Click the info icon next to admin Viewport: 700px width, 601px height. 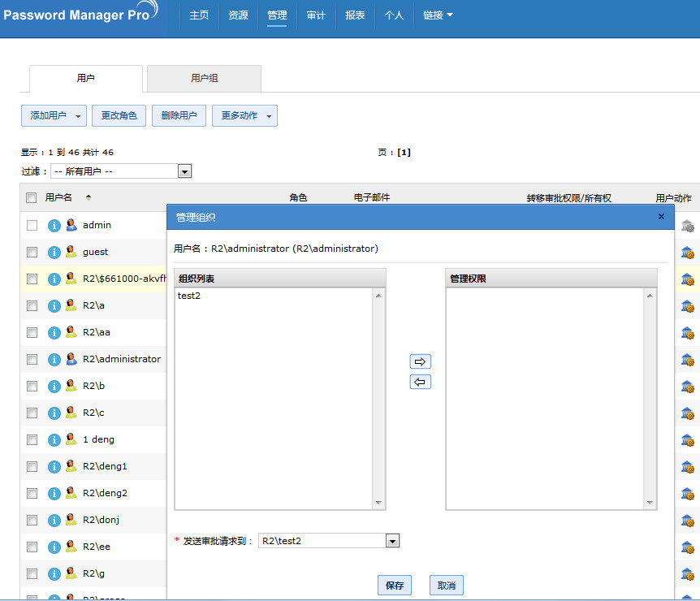[x=54, y=226]
